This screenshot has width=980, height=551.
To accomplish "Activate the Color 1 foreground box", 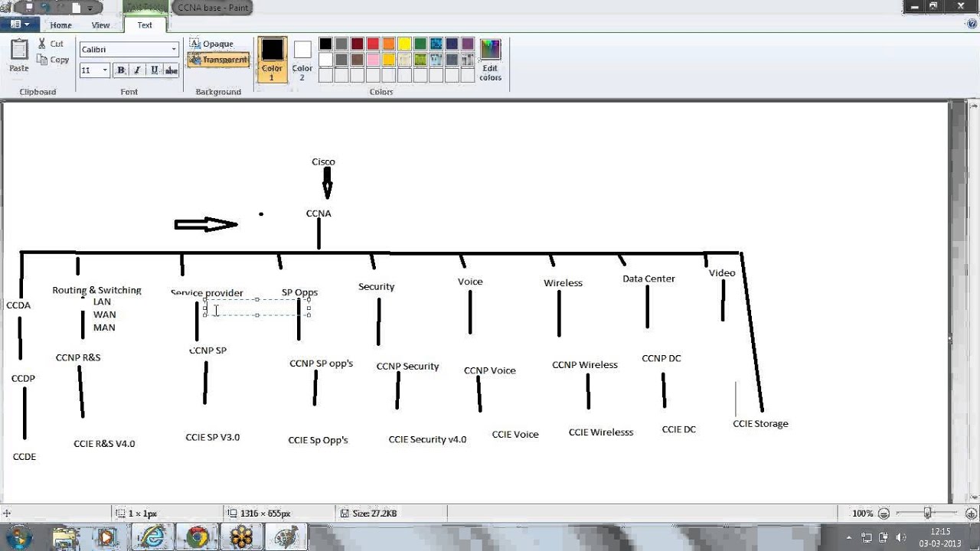I will [272, 59].
